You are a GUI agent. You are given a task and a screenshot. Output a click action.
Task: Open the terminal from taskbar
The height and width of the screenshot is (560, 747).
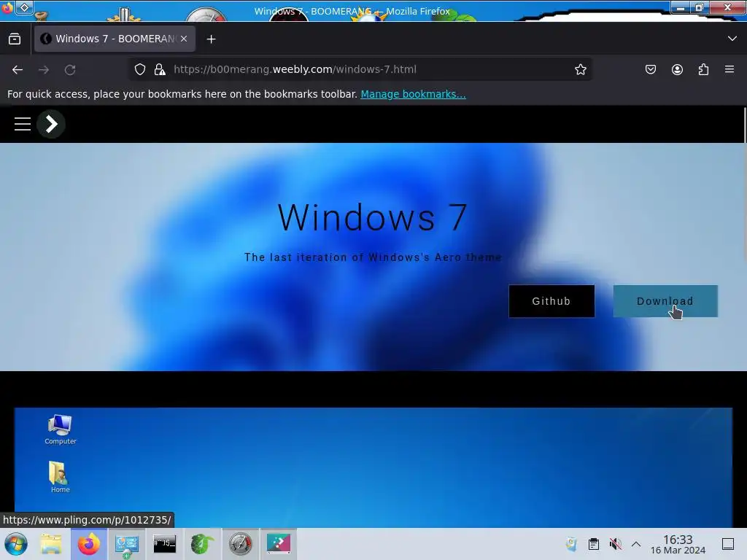click(x=164, y=544)
